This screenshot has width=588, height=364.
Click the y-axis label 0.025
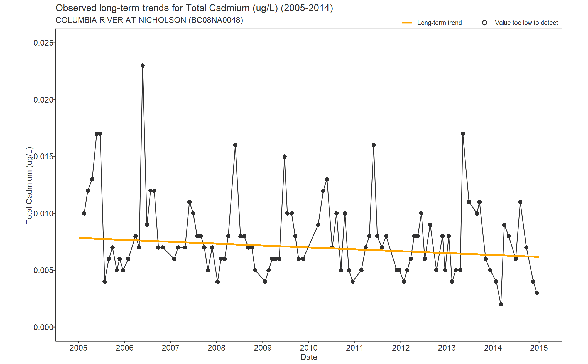pyautogui.click(x=43, y=43)
